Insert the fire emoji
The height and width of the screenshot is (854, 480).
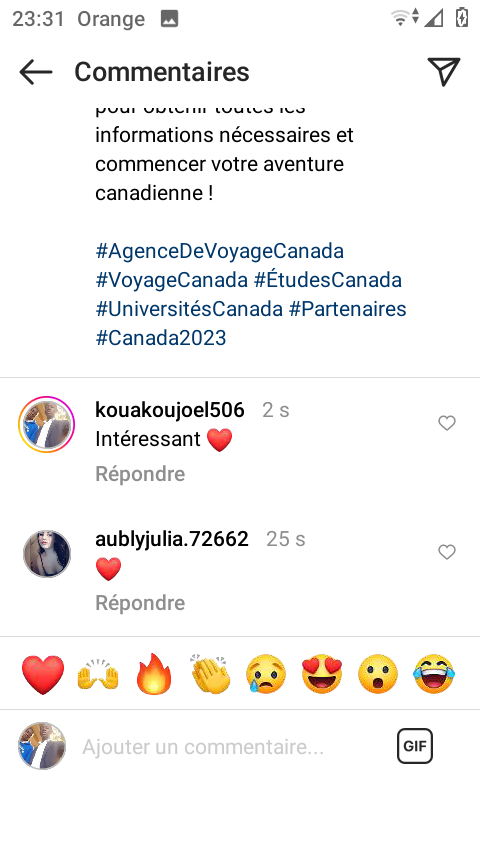coord(154,674)
